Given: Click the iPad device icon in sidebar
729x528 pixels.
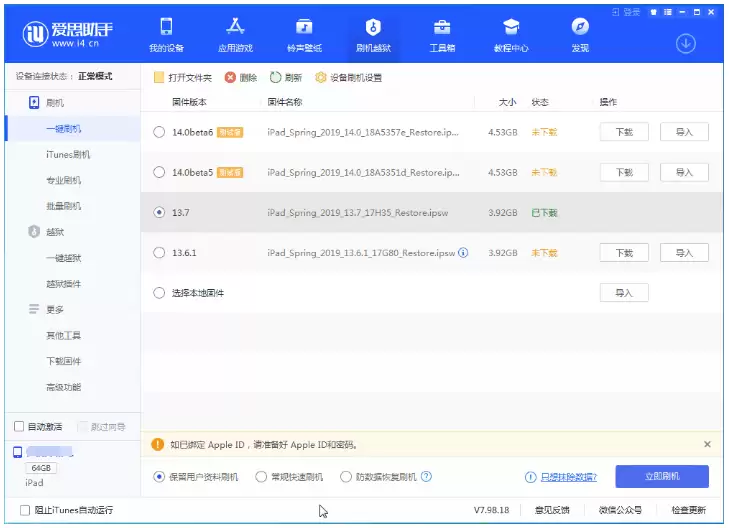Looking at the screenshot, I should (x=18, y=452).
